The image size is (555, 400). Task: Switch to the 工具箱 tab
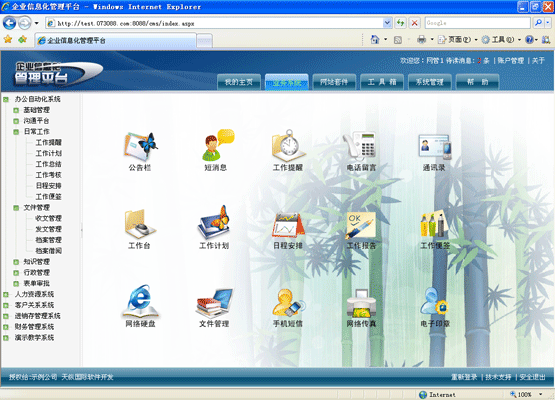[x=382, y=82]
